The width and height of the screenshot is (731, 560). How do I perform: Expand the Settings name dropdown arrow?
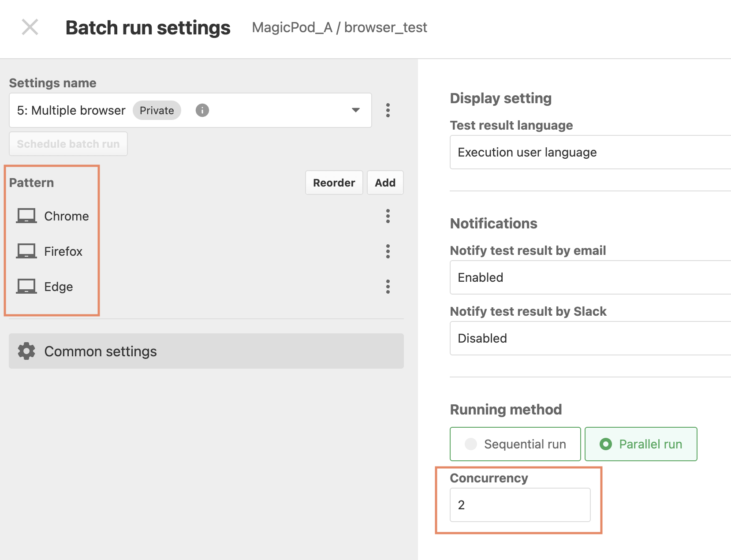pyautogui.click(x=356, y=110)
